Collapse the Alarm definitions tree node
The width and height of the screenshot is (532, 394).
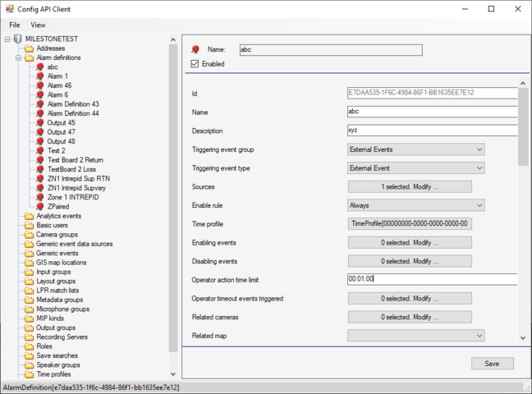click(x=17, y=58)
